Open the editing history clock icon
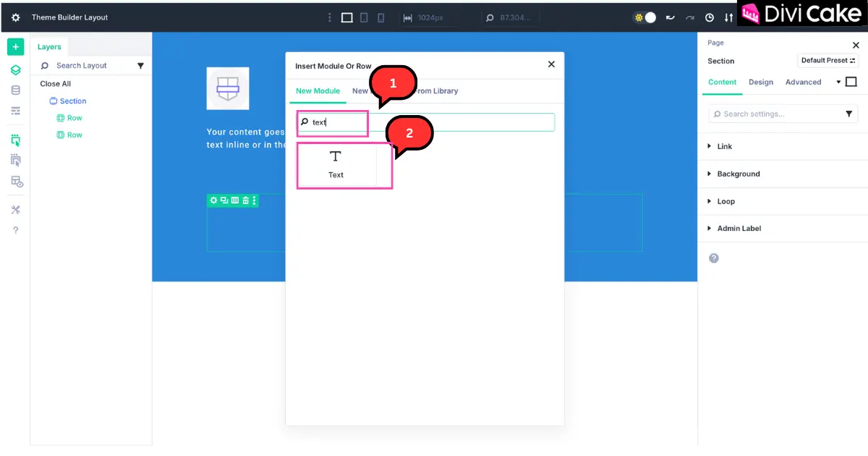 pyautogui.click(x=710, y=17)
